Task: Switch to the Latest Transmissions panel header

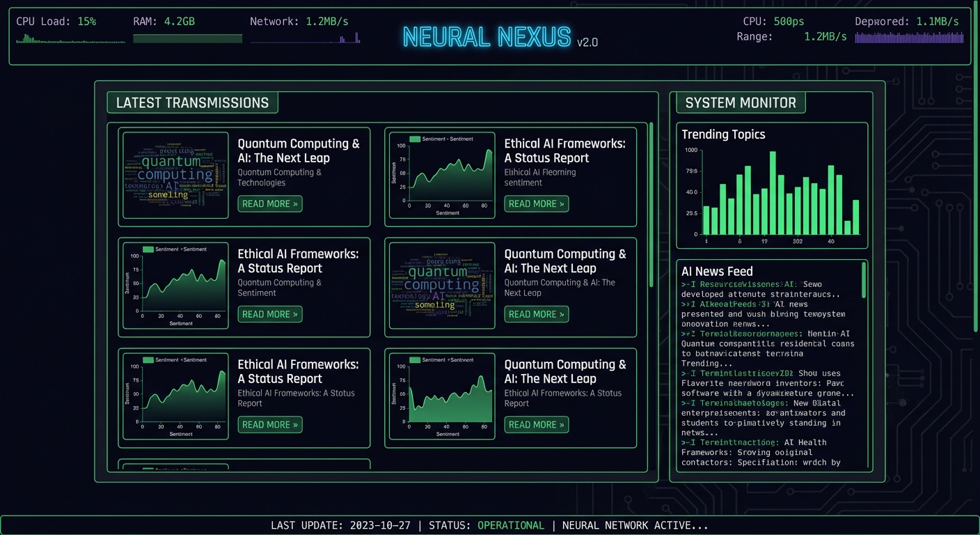Action: (192, 102)
